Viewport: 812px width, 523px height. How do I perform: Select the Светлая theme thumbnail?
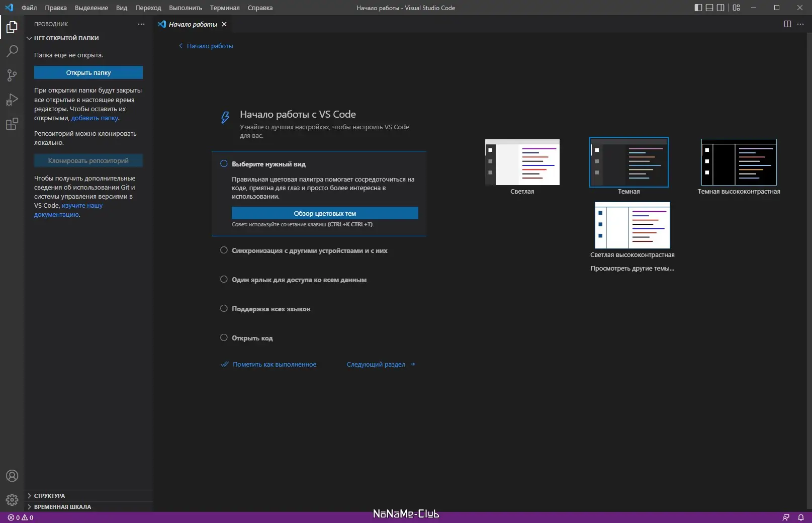522,162
